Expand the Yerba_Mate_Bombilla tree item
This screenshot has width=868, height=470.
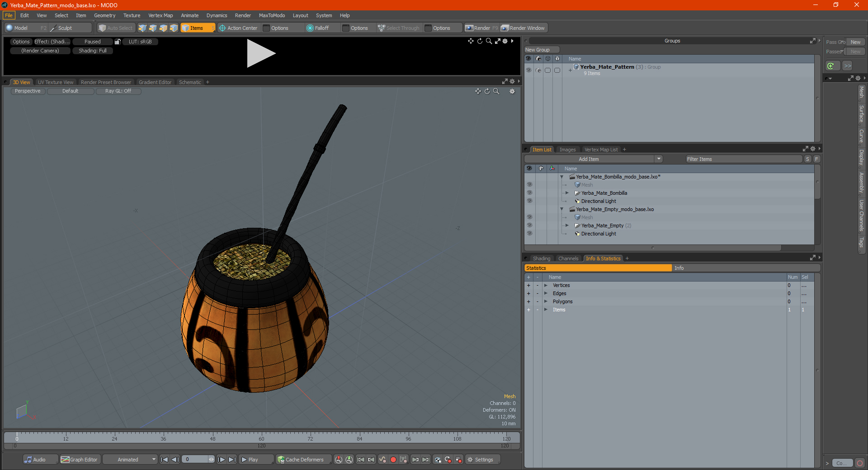[x=567, y=193]
